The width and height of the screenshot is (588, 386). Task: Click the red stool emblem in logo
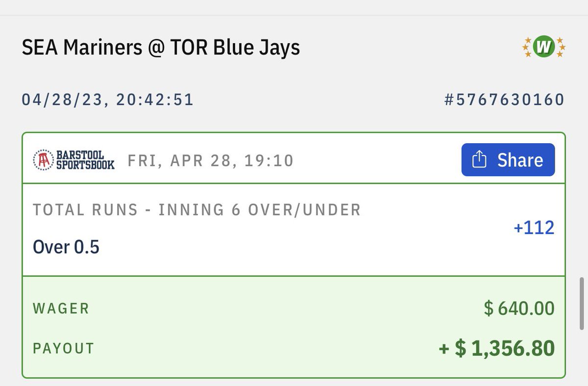(43, 160)
